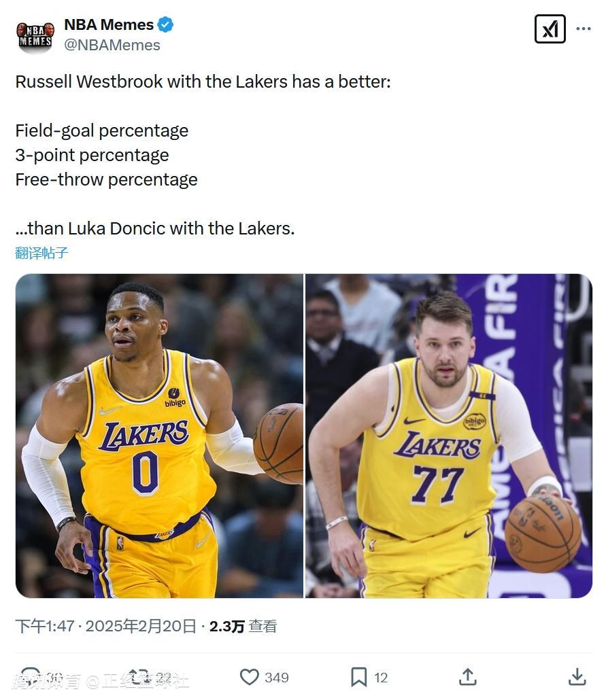The image size is (606, 700).
Task: Click the reply comment bubble icon
Action: pos(31,677)
